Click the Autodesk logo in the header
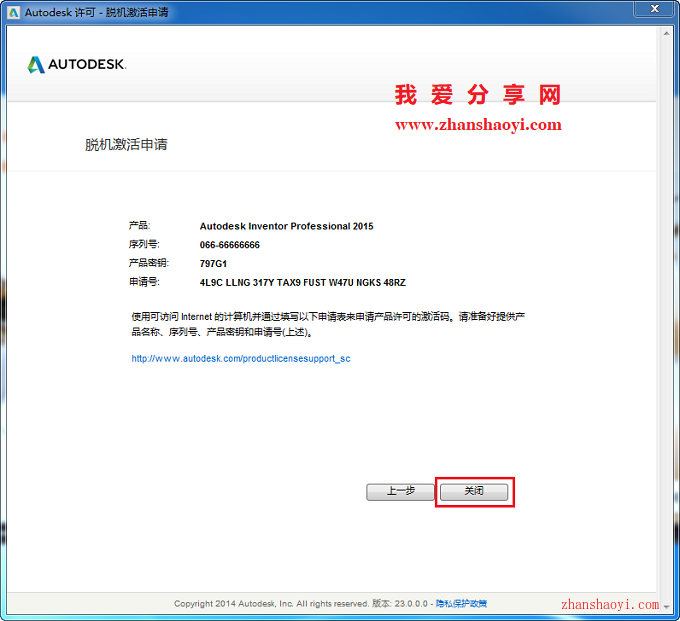This screenshot has height=621, width=680. (77, 65)
